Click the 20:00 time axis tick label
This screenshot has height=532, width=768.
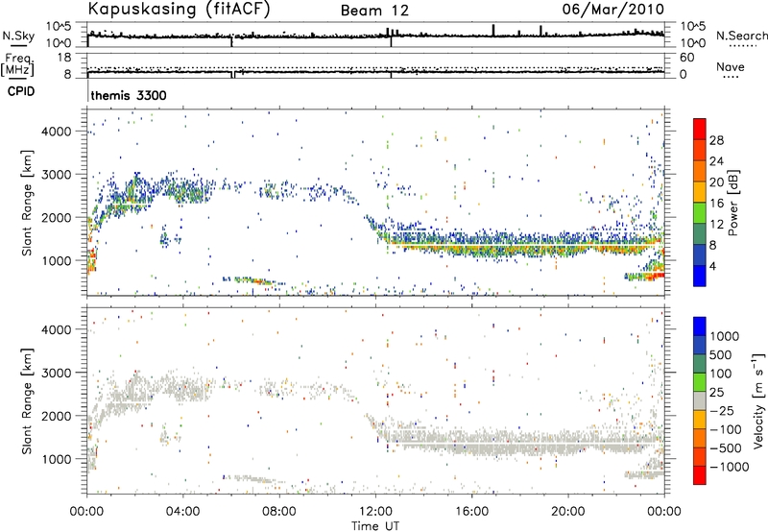[568, 512]
